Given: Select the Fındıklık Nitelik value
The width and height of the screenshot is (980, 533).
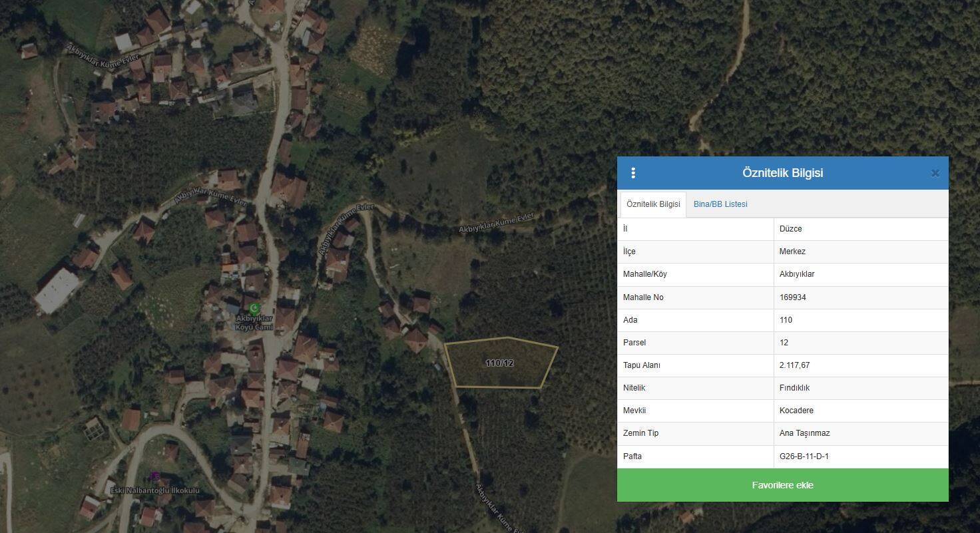Looking at the screenshot, I should pyautogui.click(x=794, y=388).
